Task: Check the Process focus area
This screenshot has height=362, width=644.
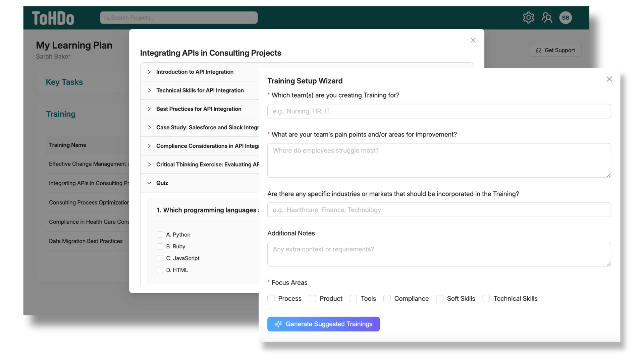Action: [x=271, y=298]
